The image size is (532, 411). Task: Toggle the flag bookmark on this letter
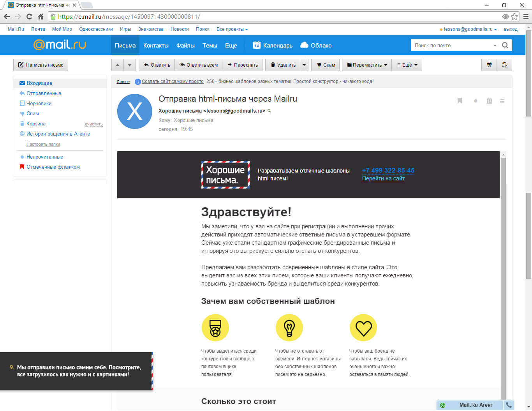coord(460,101)
